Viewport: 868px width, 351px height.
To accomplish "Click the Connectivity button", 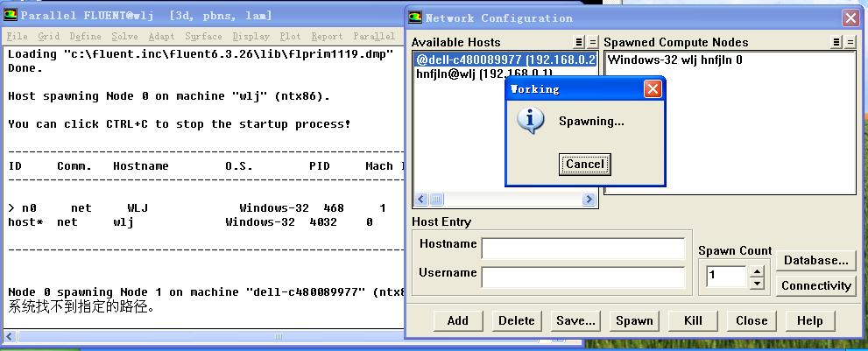I will click(x=815, y=285).
